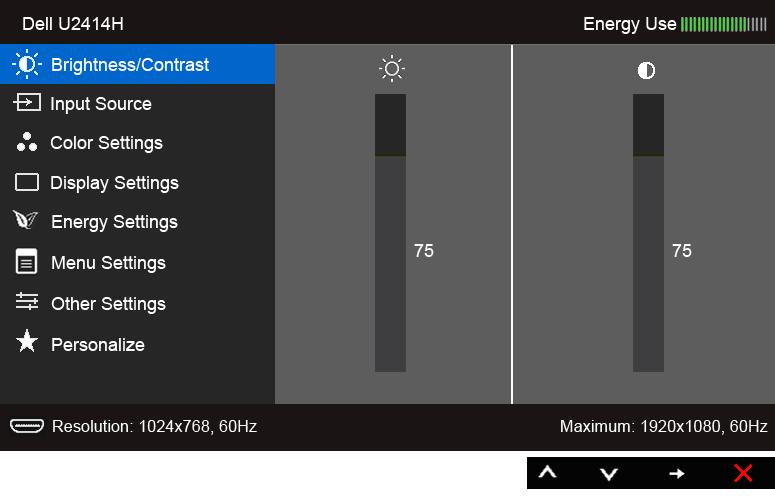The width and height of the screenshot is (775, 496).
Task: Click the Color Settings three-dot icon
Action: tap(27, 142)
